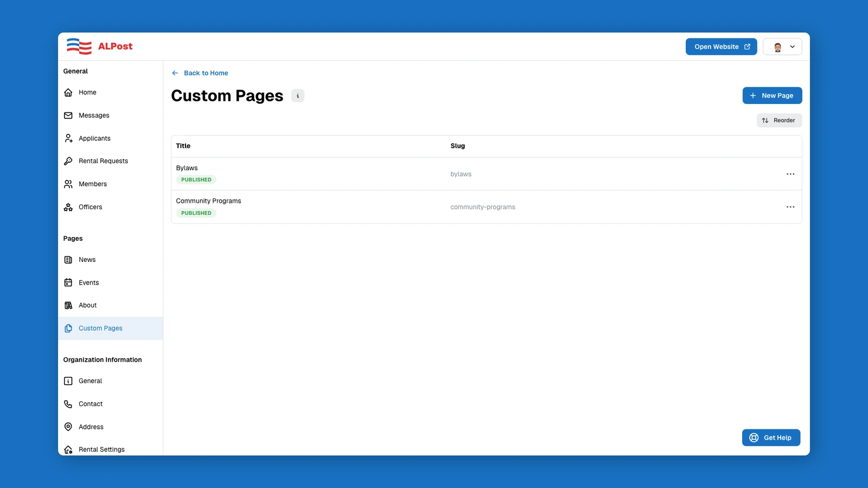Viewport: 868px width, 488px height.
Task: Switch to the About section
Action: pyautogui.click(x=87, y=305)
